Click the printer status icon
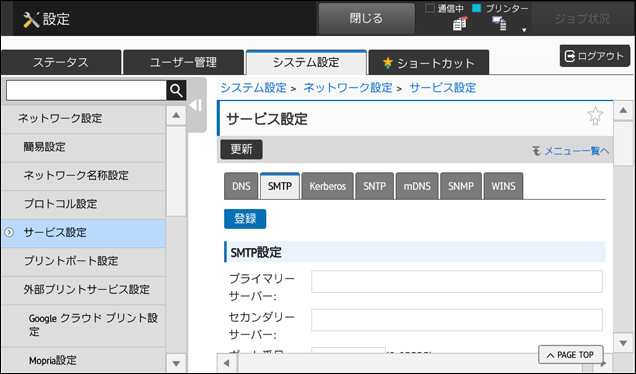 point(499,24)
